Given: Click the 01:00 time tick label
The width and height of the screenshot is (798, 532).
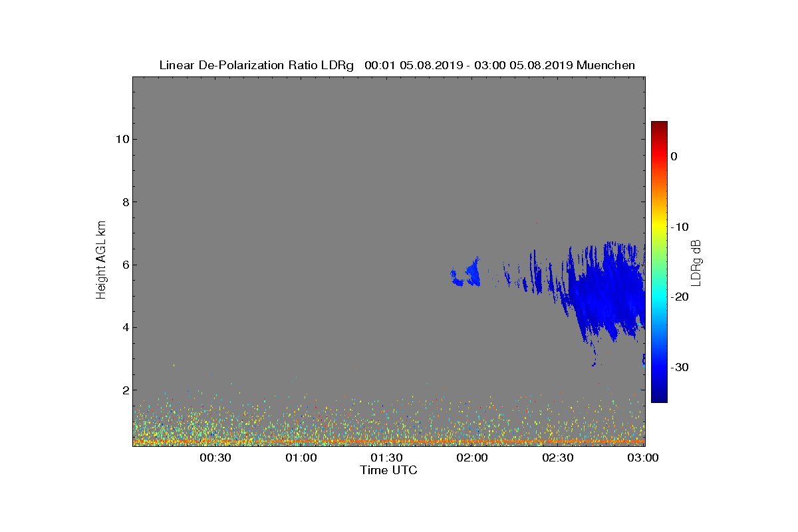Looking at the screenshot, I should coord(301,458).
